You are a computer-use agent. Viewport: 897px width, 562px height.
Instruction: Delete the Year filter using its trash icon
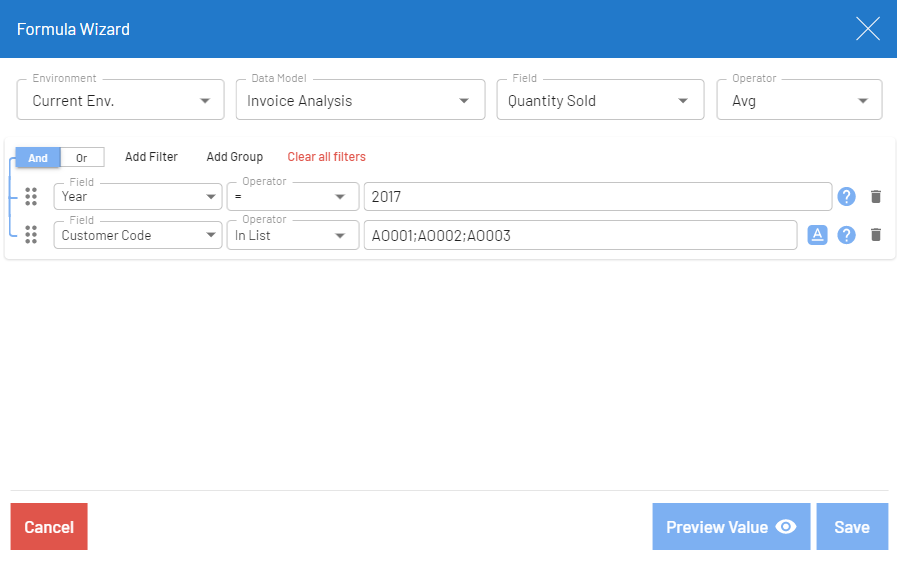876,197
